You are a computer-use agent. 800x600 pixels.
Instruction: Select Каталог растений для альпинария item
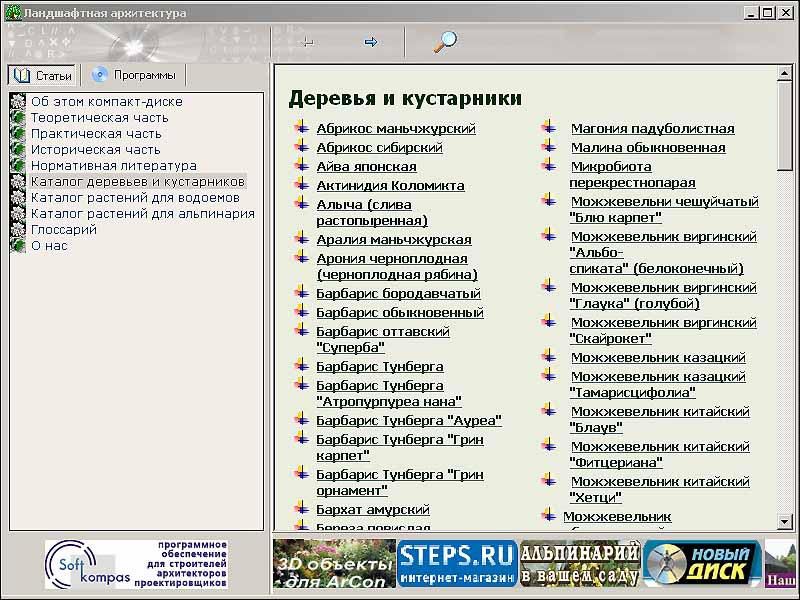pyautogui.click(x=142, y=213)
